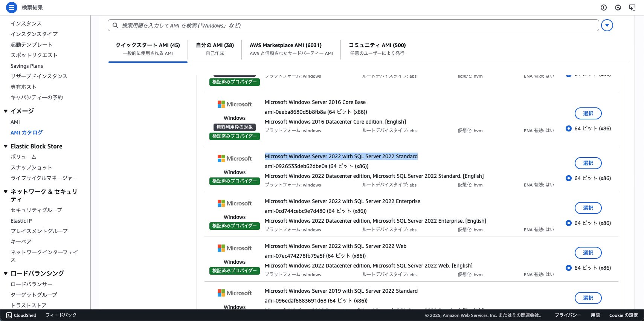
Task: Click the magnifier icon in AMI search box
Action: point(115,25)
